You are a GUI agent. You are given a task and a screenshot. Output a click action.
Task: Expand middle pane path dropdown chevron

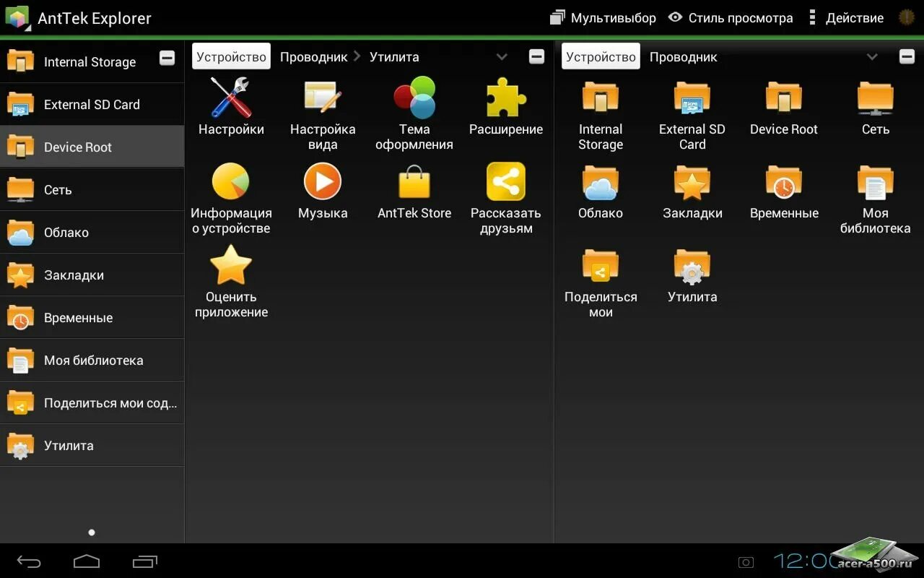pyautogui.click(x=502, y=56)
